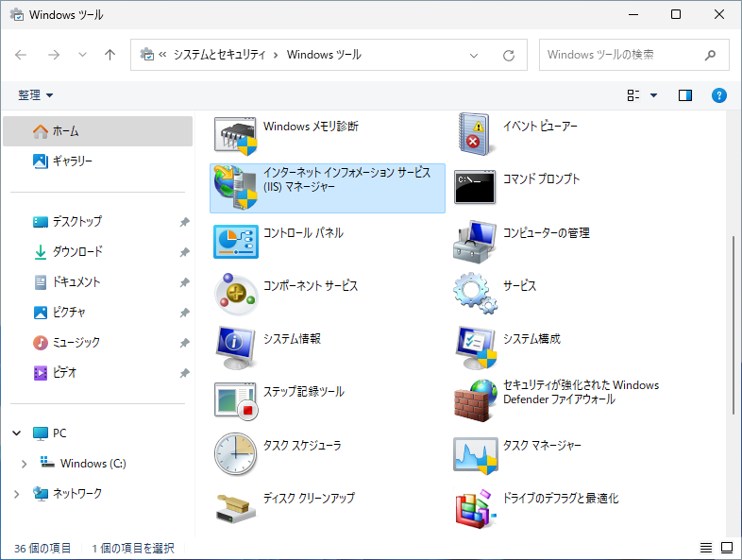Switch to large icons view in status bar
Screen dimensions: 742x560
point(727,548)
